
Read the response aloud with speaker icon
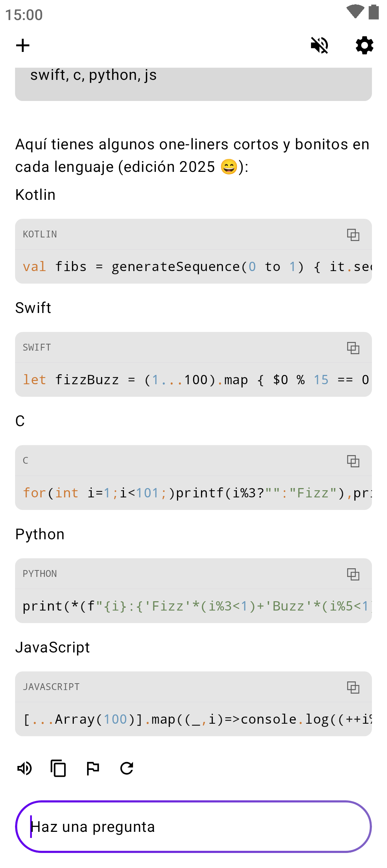tap(25, 768)
